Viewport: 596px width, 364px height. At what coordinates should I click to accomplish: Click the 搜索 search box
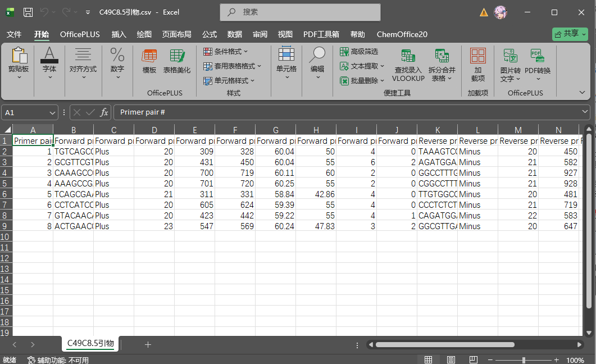pyautogui.click(x=301, y=12)
